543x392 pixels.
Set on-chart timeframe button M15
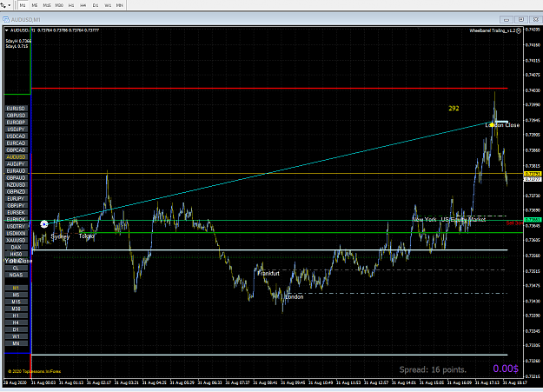point(16,302)
